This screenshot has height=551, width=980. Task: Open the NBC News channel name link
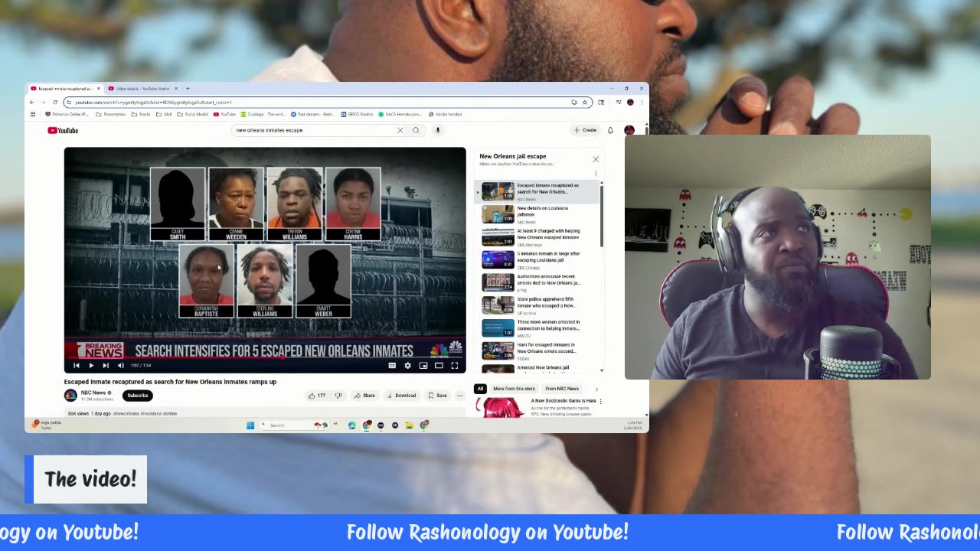tap(93, 393)
